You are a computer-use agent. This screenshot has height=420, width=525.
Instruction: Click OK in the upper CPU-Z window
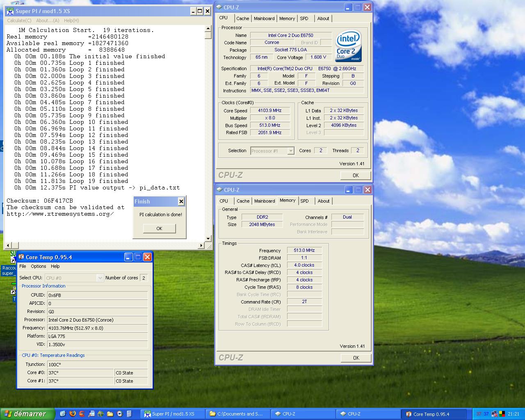click(x=356, y=175)
